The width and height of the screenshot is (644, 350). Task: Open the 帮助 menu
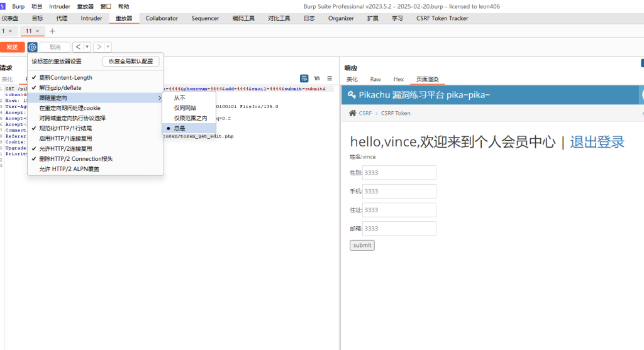tap(124, 6)
